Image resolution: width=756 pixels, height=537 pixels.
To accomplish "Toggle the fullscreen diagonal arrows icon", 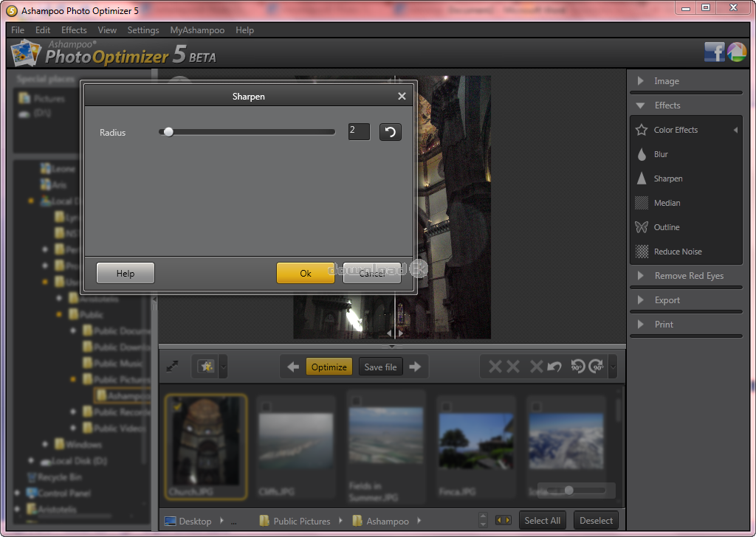I will pyautogui.click(x=173, y=367).
